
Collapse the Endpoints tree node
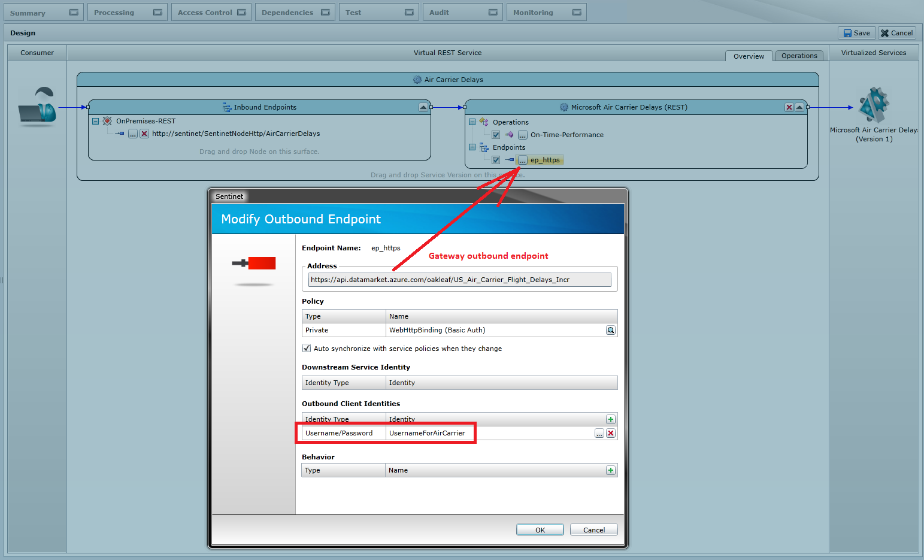point(472,147)
